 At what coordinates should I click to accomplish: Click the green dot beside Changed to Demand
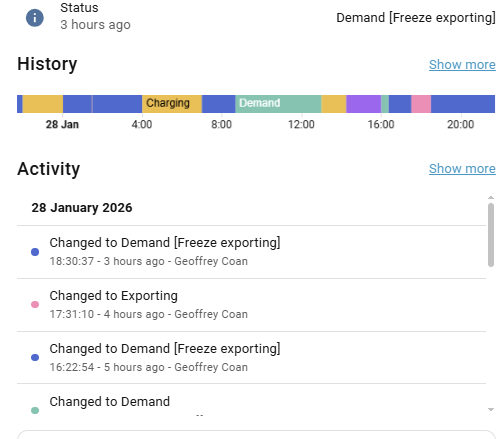(35, 410)
